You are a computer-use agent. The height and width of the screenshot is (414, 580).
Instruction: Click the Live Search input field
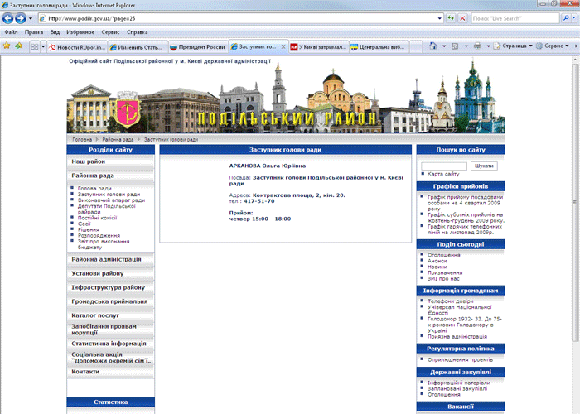click(515, 18)
